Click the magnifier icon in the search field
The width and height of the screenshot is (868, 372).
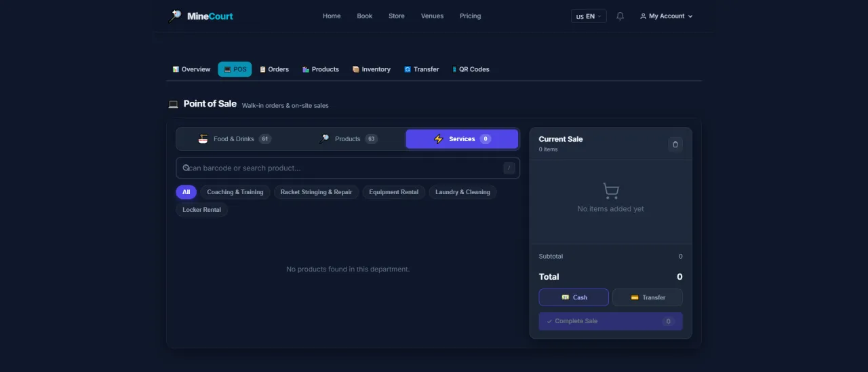(186, 168)
